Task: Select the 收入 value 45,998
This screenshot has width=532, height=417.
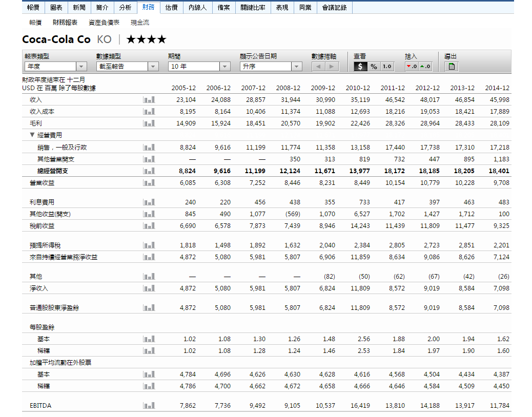Action: coord(499,100)
